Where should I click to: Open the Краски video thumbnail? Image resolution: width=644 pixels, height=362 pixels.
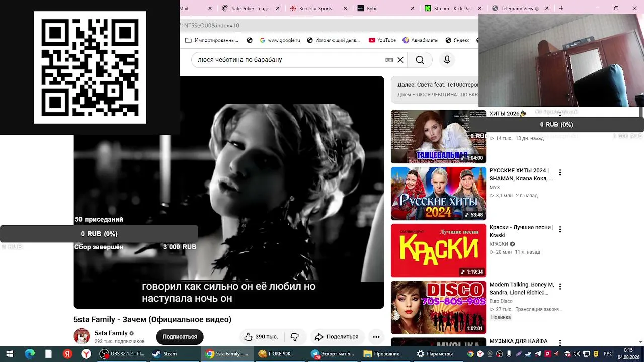click(438, 250)
